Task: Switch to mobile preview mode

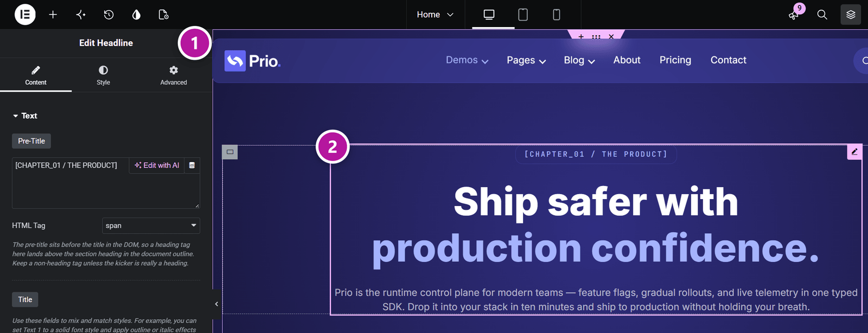Action: click(x=557, y=15)
